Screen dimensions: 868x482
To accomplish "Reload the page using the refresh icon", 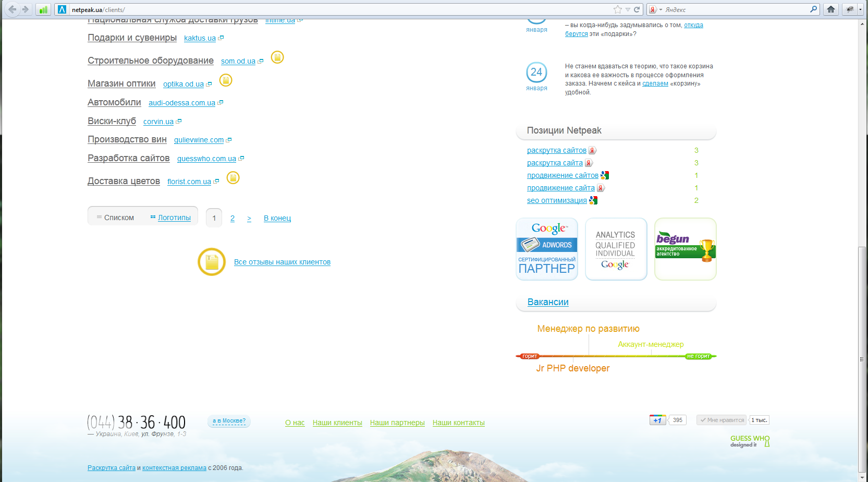I will click(637, 9).
